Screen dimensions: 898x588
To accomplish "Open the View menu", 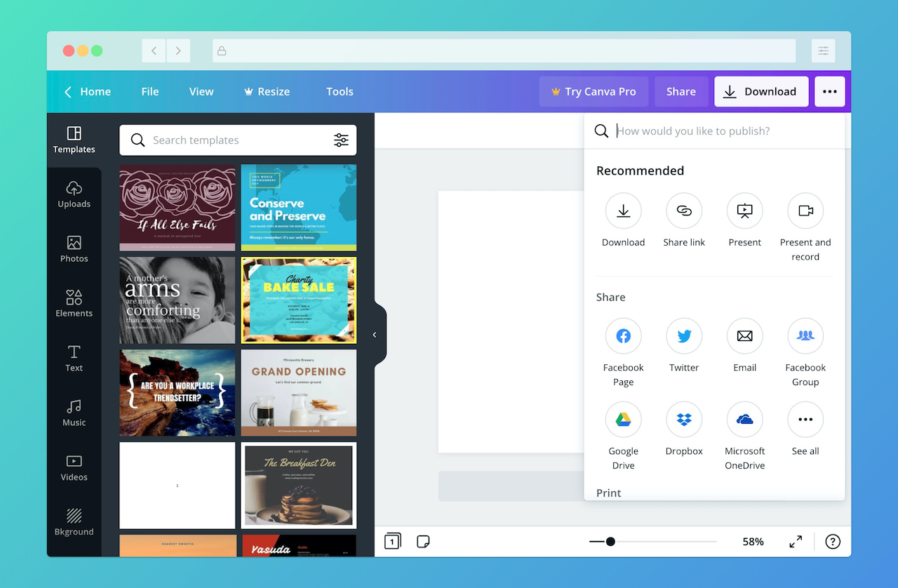I will pyautogui.click(x=201, y=91).
